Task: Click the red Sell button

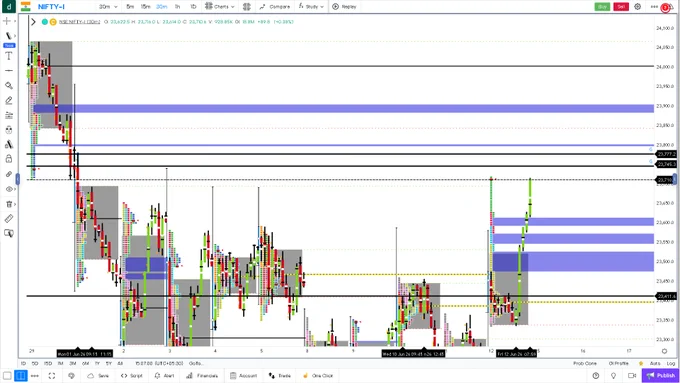Action: [x=621, y=7]
